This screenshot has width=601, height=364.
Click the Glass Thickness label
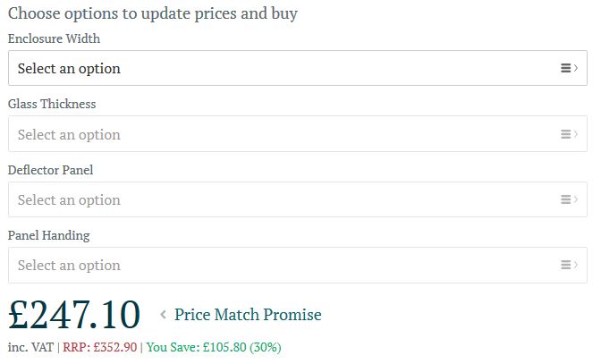coord(52,104)
